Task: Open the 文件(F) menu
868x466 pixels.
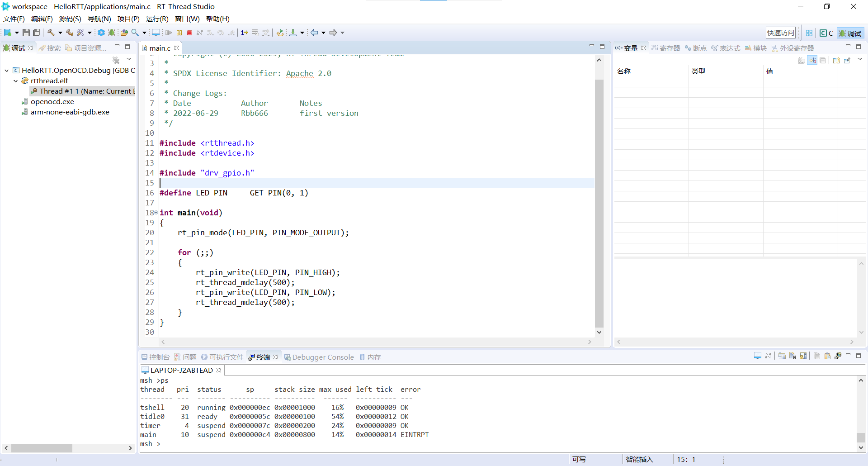Action: pos(14,19)
